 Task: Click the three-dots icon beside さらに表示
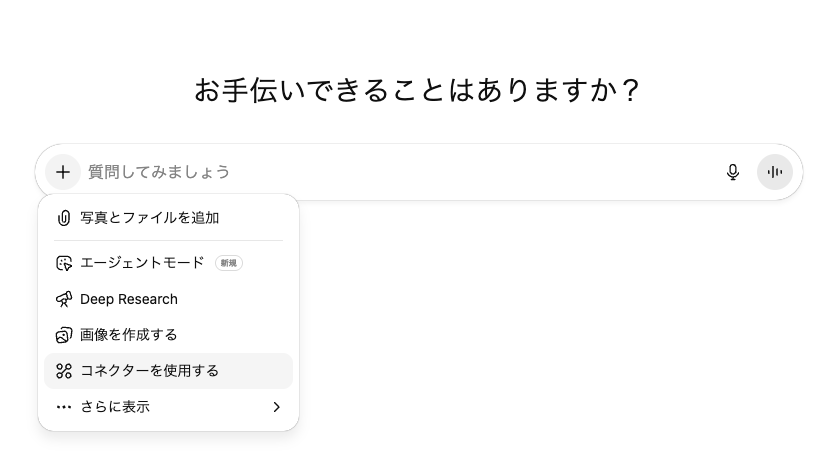click(64, 407)
